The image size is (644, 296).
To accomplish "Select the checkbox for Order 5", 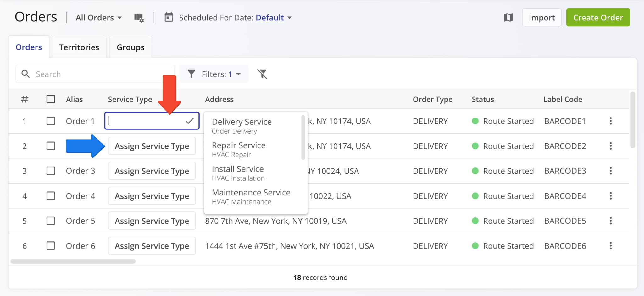I will click(x=51, y=221).
